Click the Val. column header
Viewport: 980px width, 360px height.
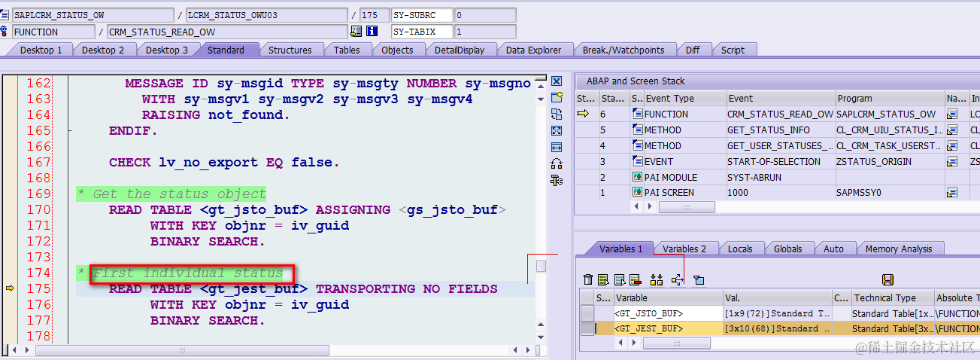coord(777,297)
